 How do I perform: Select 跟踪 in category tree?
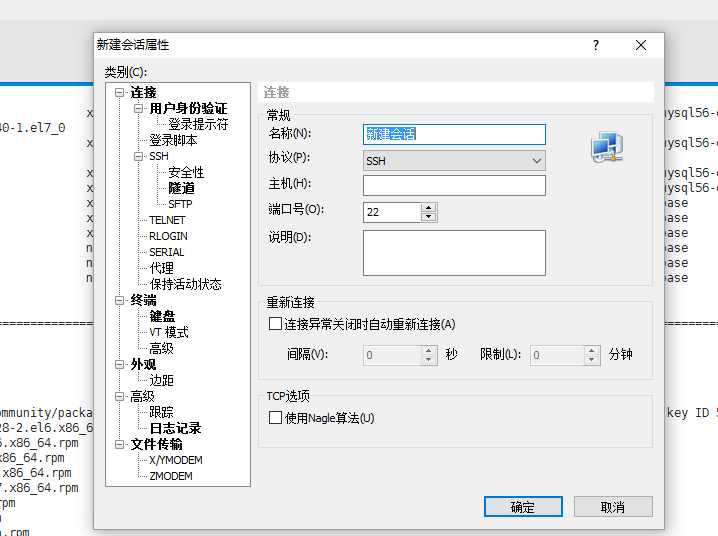point(161,412)
